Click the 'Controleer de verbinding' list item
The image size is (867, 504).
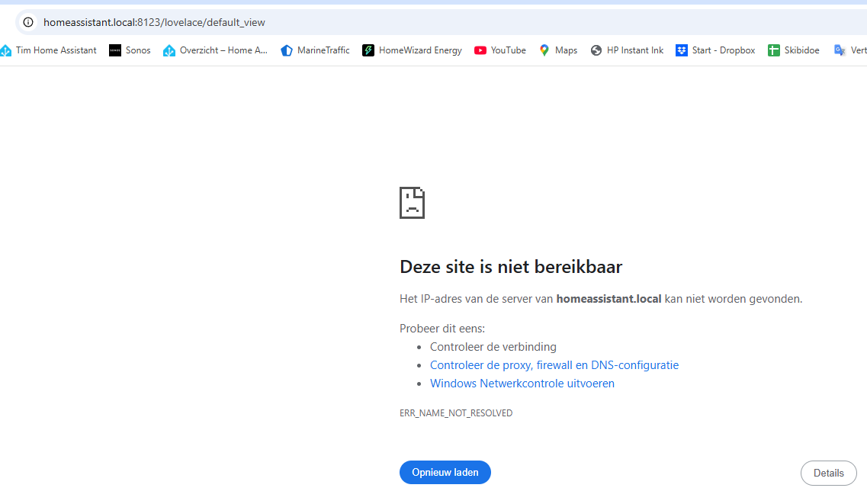[x=493, y=347]
